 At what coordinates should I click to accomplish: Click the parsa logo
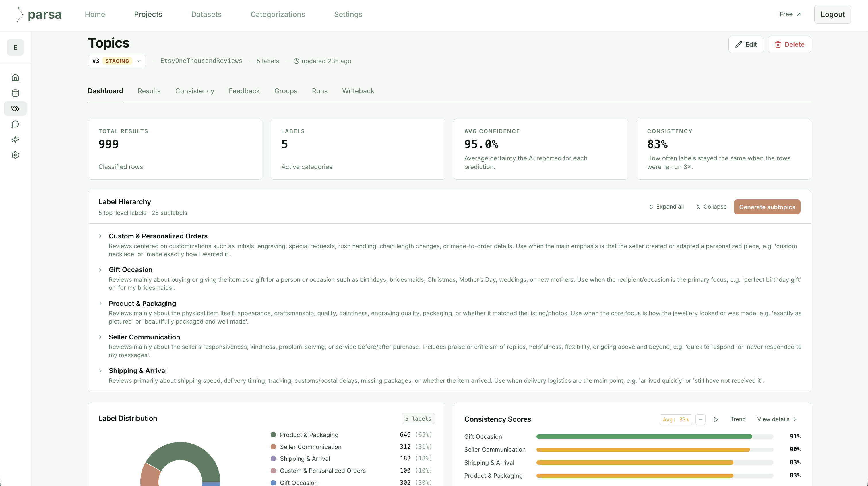tap(39, 14)
